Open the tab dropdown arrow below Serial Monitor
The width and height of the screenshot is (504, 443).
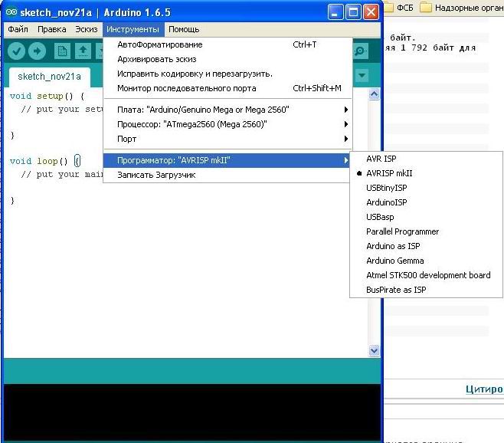(362, 76)
